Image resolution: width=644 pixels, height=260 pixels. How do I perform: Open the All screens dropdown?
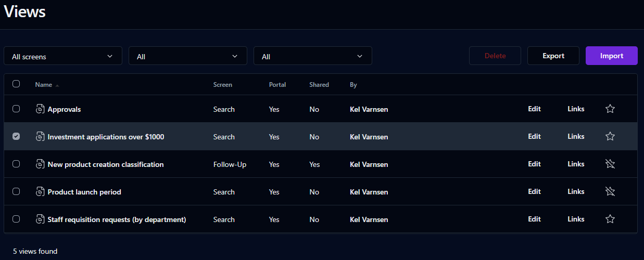(x=62, y=56)
